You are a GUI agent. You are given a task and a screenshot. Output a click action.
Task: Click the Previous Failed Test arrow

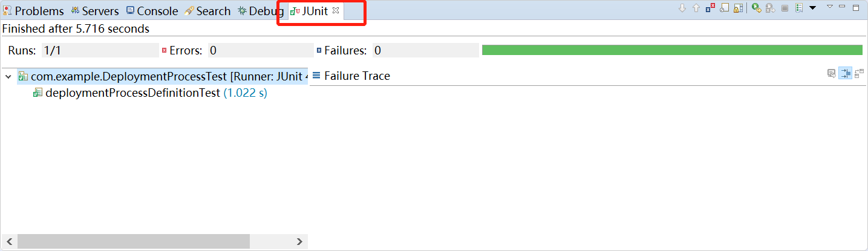tap(696, 8)
